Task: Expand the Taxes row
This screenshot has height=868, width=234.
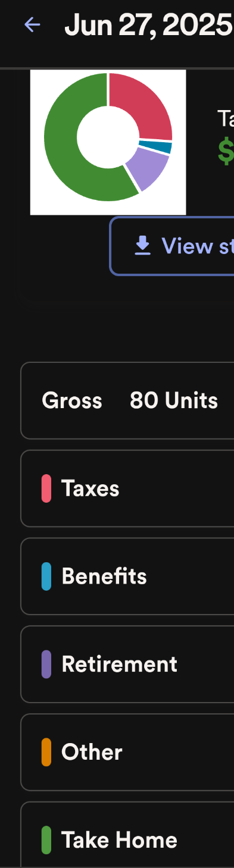Action: click(127, 488)
